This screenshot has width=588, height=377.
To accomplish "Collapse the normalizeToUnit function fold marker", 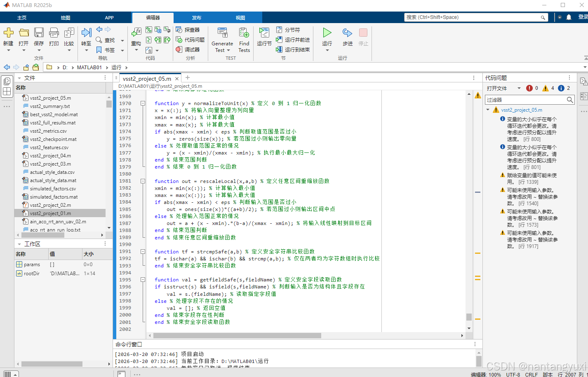I will coord(143,103).
